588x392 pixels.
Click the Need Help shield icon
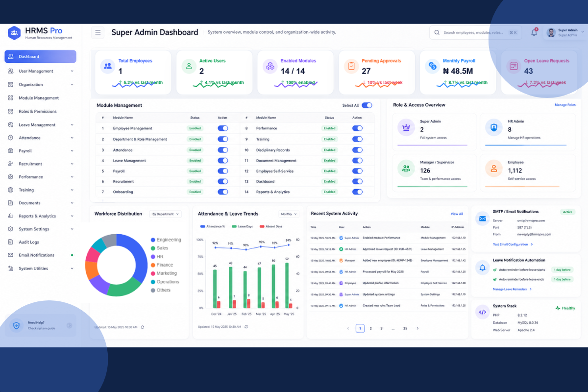(x=16, y=325)
